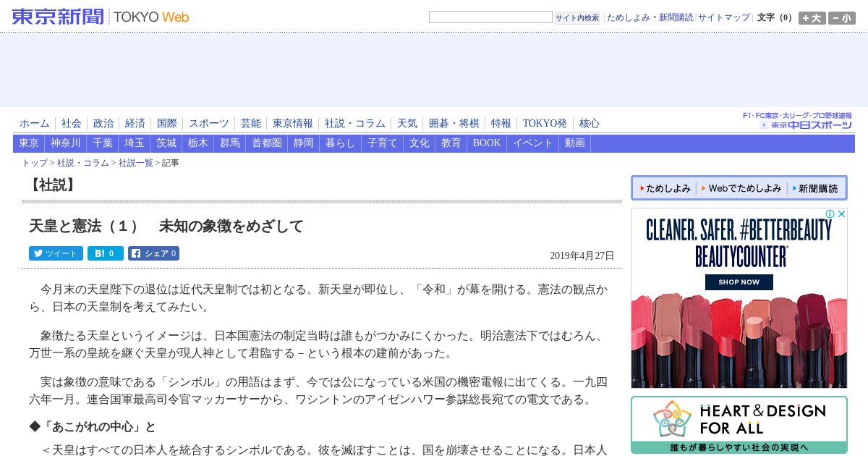The width and height of the screenshot is (868, 456).
Task: Select the 動画 tab
Action: coord(575,143)
